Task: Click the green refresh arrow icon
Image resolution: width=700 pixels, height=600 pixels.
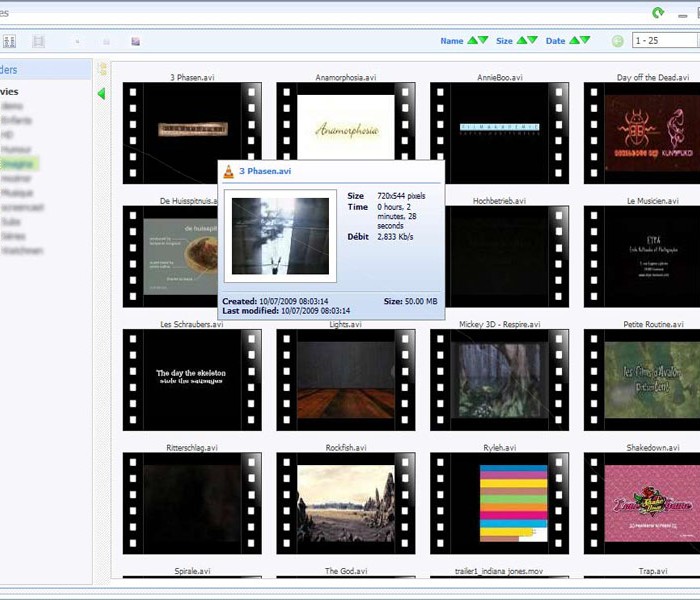Action: tap(658, 13)
